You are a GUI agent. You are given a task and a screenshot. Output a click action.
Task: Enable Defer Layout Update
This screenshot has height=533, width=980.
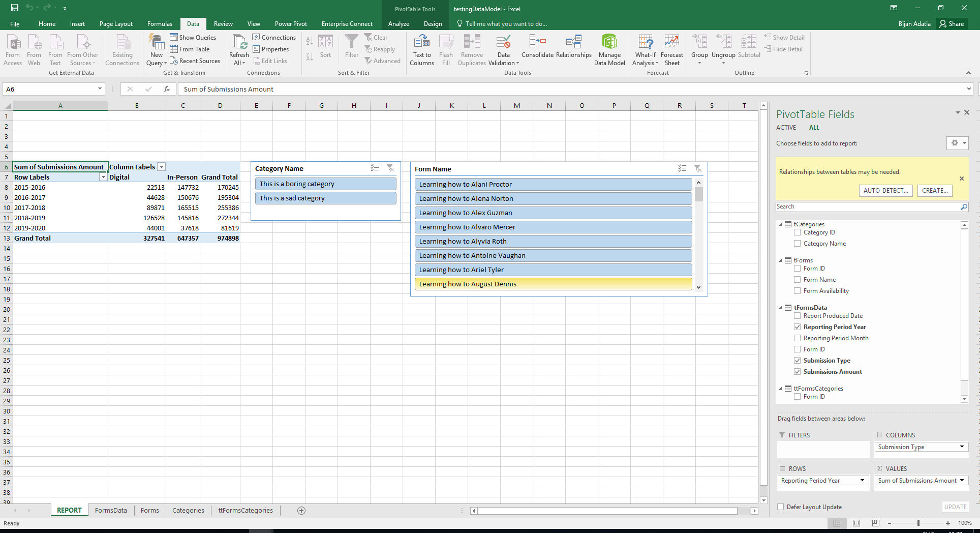point(780,507)
